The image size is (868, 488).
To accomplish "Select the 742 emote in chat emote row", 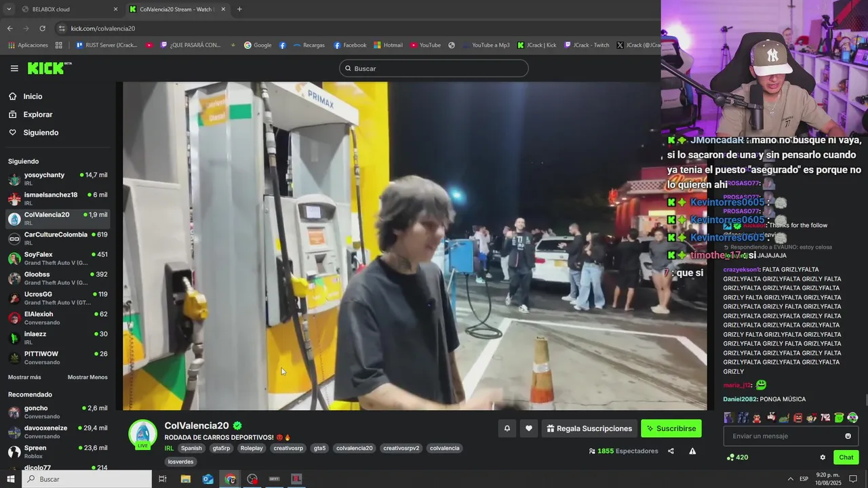I will point(825,418).
